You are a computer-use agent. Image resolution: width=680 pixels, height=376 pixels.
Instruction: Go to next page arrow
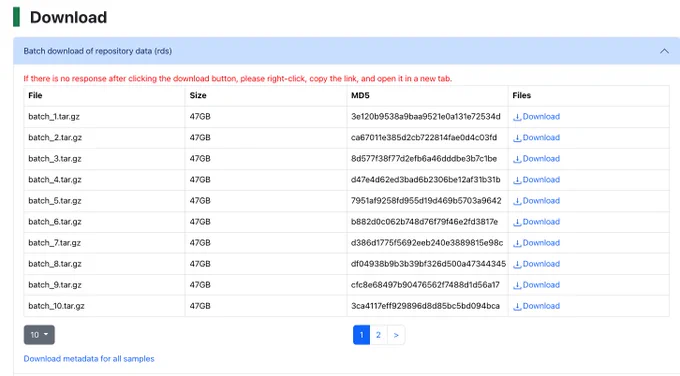(396, 335)
